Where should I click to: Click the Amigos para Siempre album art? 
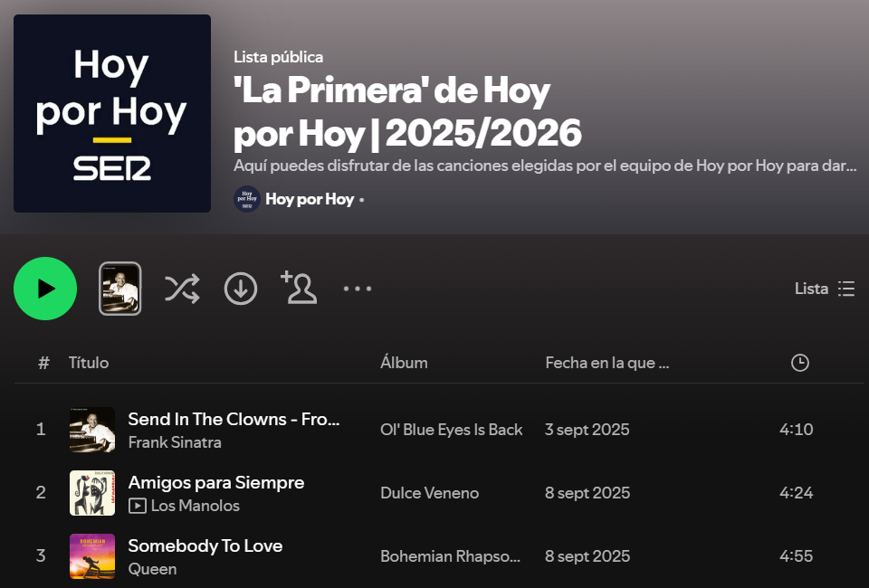[x=92, y=493]
